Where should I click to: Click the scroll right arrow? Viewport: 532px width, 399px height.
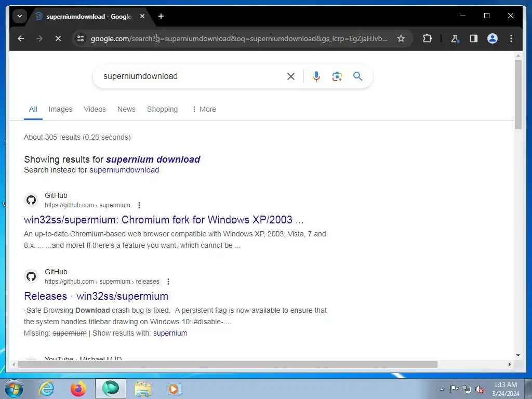509,364
